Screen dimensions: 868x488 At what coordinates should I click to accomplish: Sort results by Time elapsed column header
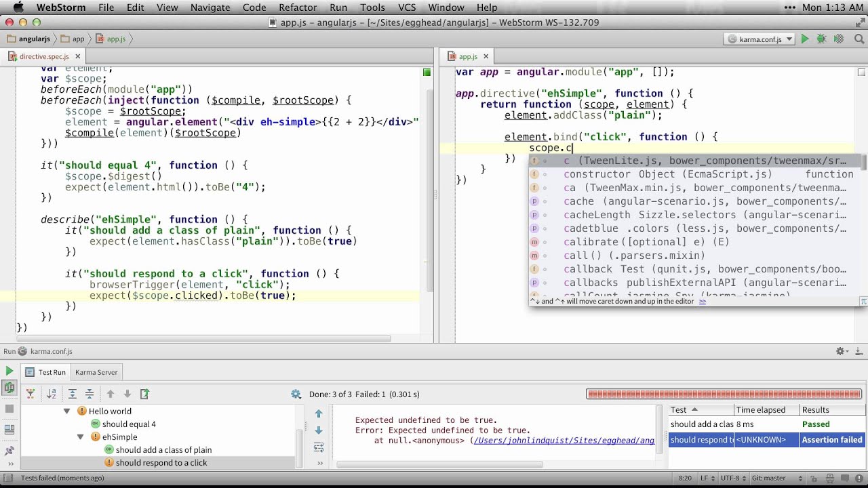click(x=766, y=410)
